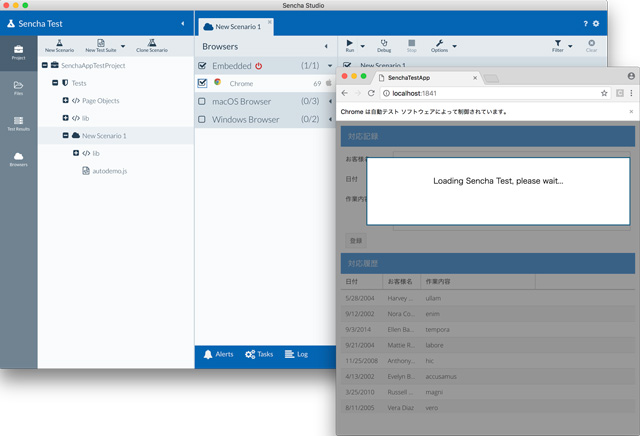Image resolution: width=640 pixels, height=436 pixels.
Task: Click the Chrome browser logo icon
Action: (x=218, y=82)
